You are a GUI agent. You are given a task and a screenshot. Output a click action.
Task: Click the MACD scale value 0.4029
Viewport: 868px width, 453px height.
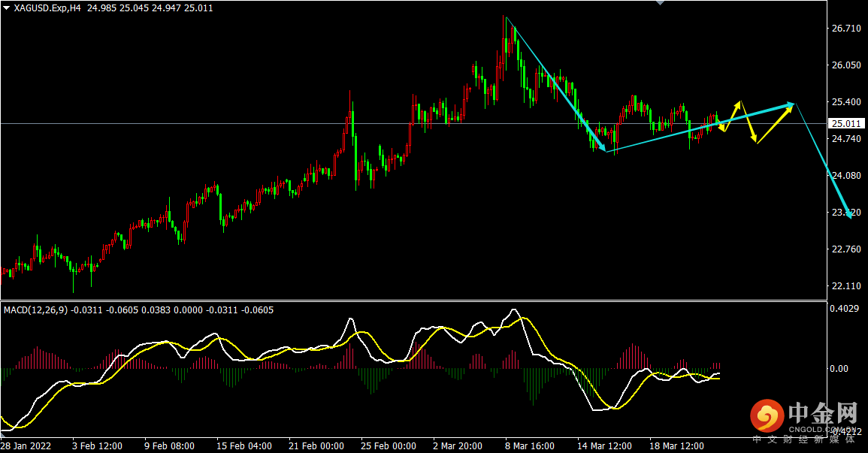tap(844, 309)
